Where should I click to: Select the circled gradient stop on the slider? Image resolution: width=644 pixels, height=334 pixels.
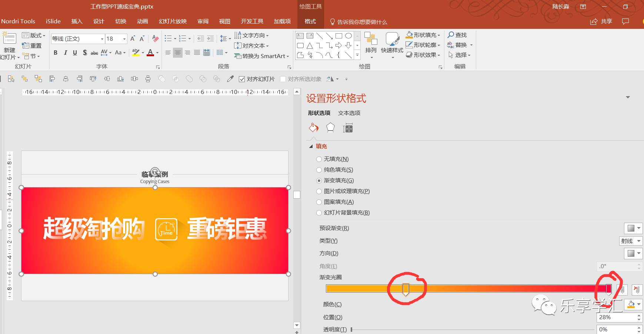[x=406, y=289]
